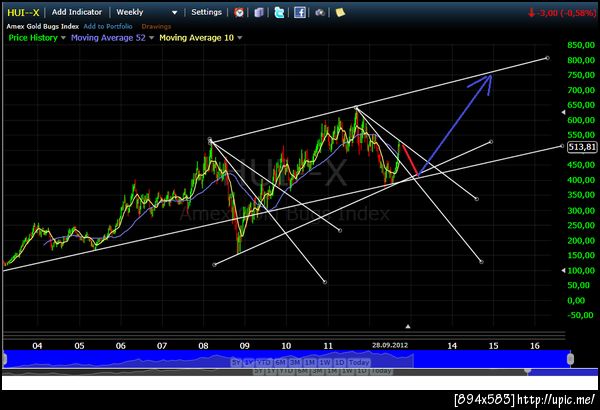Select the 1D range in blue bar
Viewport: 600px width, 410px height.
[x=339, y=362]
